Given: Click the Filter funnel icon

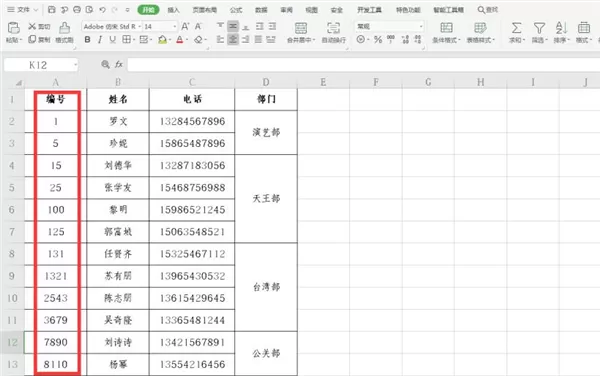Looking at the screenshot, I should 539,28.
